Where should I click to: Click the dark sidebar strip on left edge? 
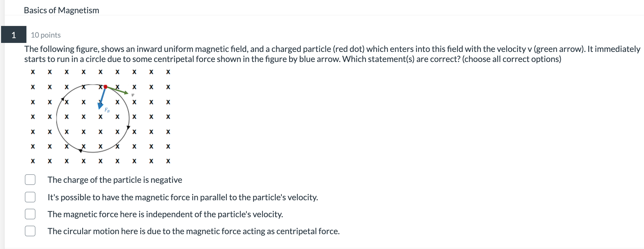(x=2, y=106)
